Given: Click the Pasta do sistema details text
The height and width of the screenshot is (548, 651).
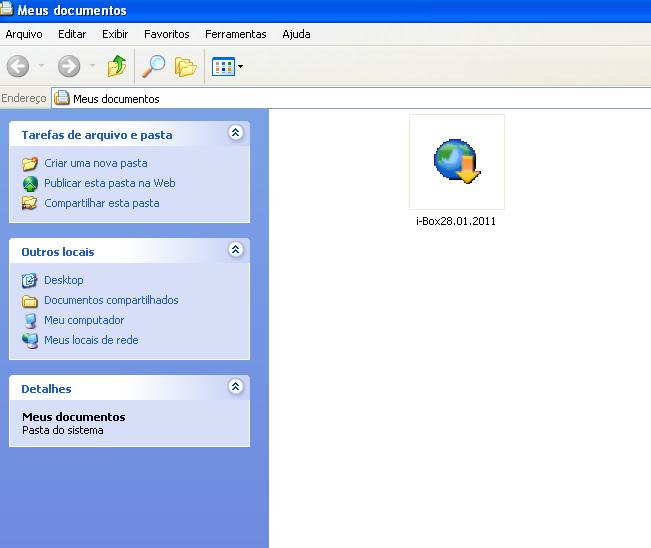Looking at the screenshot, I should [x=63, y=430].
